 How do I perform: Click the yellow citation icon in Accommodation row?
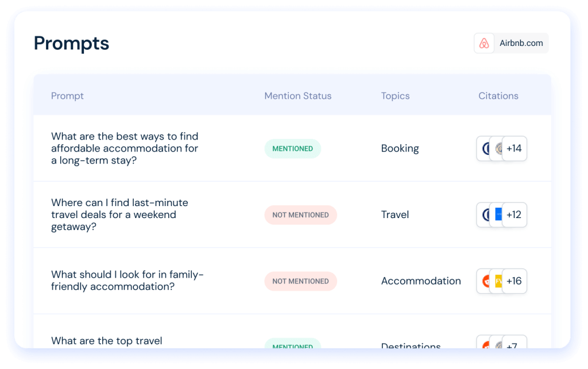pos(498,281)
